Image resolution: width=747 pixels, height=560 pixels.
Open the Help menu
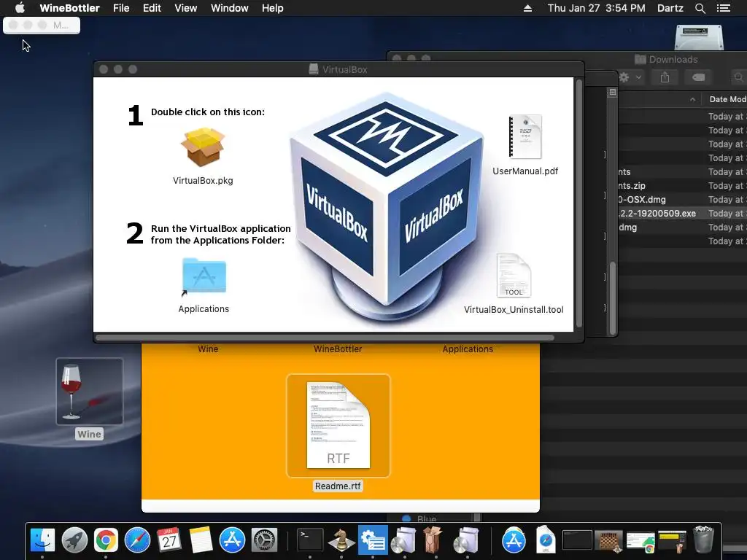pyautogui.click(x=273, y=8)
